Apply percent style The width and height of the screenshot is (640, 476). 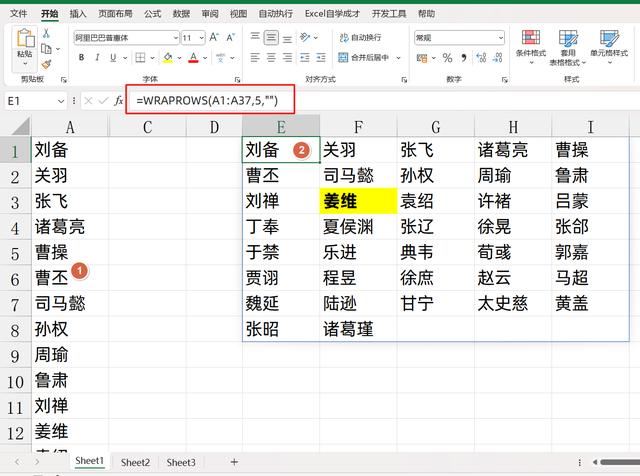(447, 58)
